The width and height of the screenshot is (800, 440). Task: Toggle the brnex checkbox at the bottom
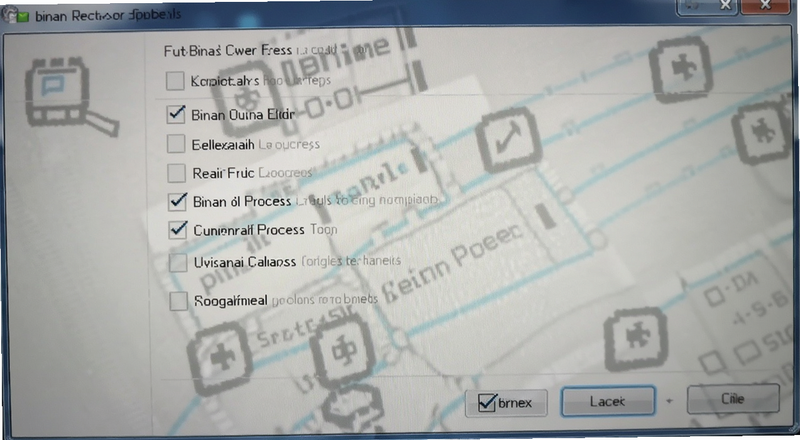pos(487,403)
